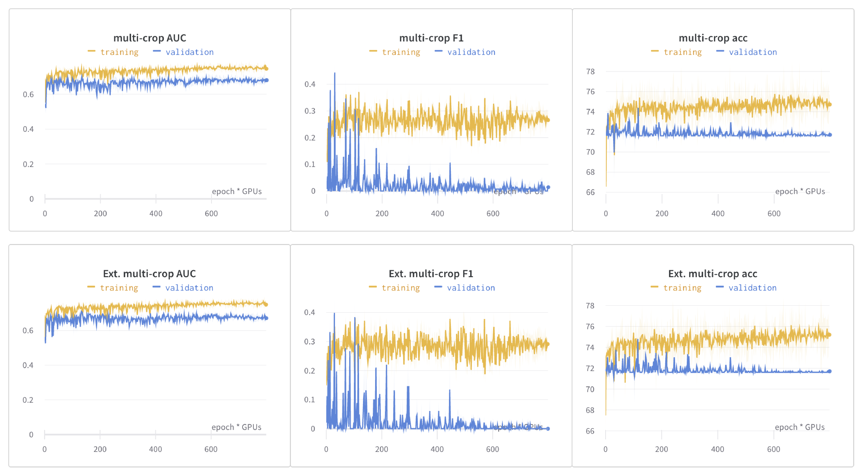868x475 pixels.
Task: Click the 0.3 y-axis label in Ext. multi-crop F1
Action: (309, 341)
